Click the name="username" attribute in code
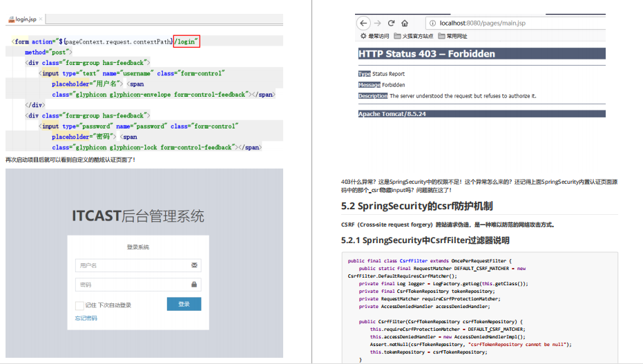This screenshot has height=364, width=643. [128, 73]
